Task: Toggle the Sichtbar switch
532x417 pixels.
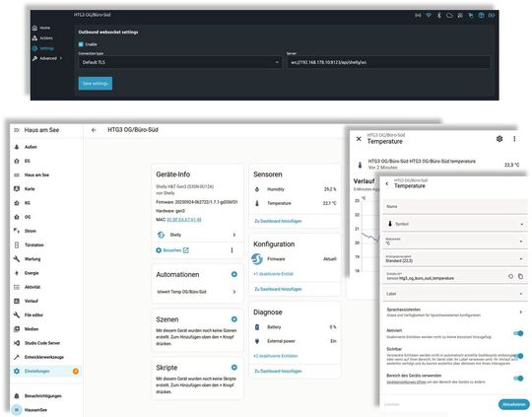Action: (x=518, y=356)
